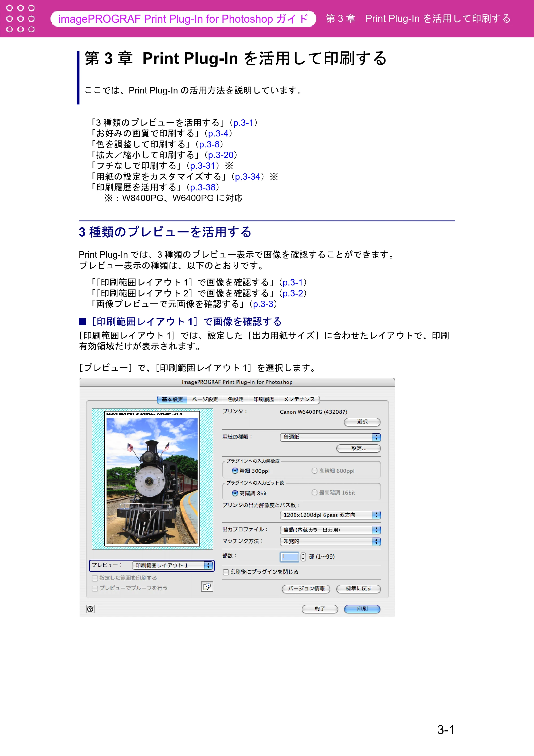Switch to the 印刷履歴 tab
This screenshot has width=534, height=756.
264,399
